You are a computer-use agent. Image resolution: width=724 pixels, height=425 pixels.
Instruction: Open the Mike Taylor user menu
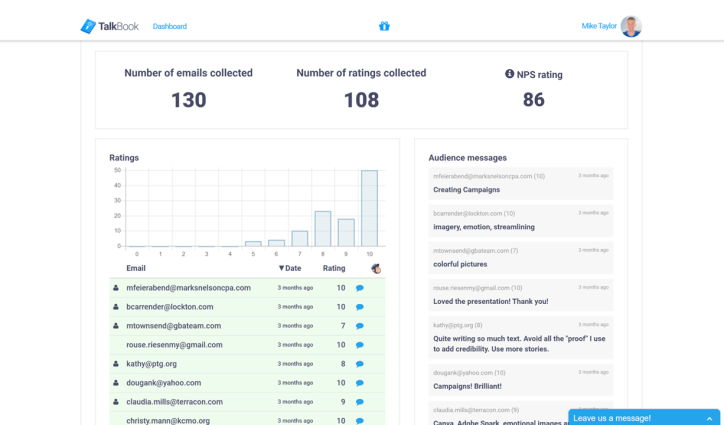click(599, 26)
